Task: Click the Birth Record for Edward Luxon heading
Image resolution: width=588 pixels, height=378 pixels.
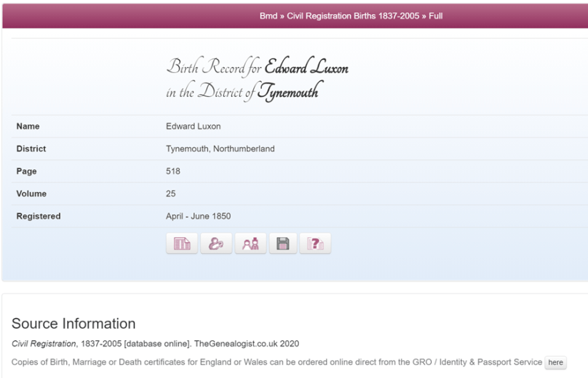Action: (257, 68)
